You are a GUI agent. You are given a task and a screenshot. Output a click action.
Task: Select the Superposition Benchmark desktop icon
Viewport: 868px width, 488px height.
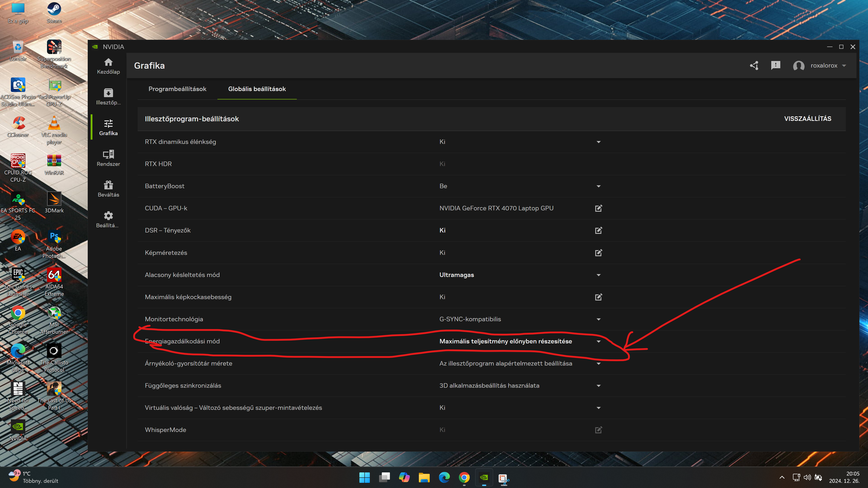pos(54,54)
